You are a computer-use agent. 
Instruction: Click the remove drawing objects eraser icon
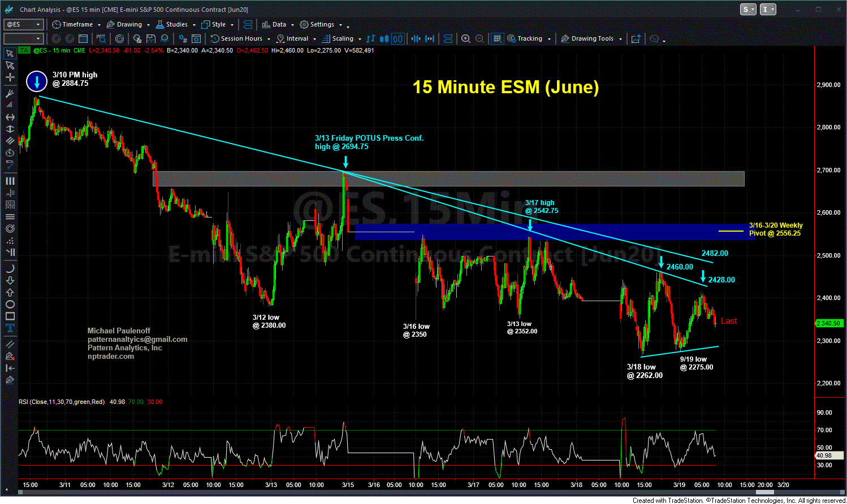[x=10, y=356]
